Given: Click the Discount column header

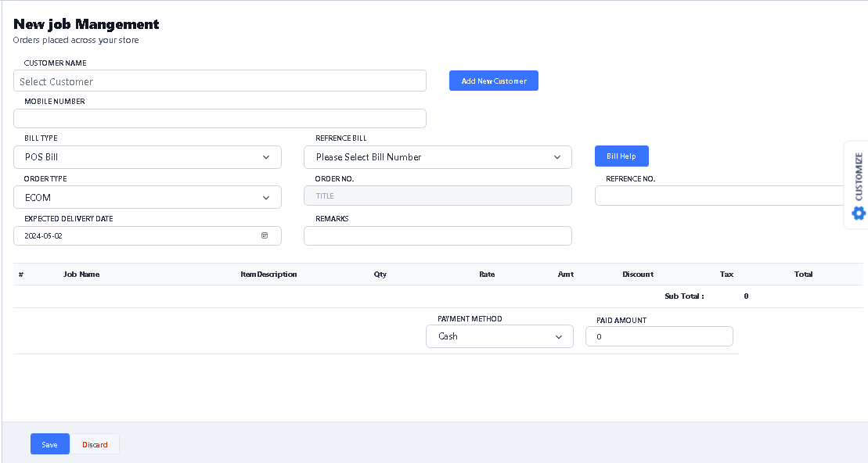Looking at the screenshot, I should 638,275.
